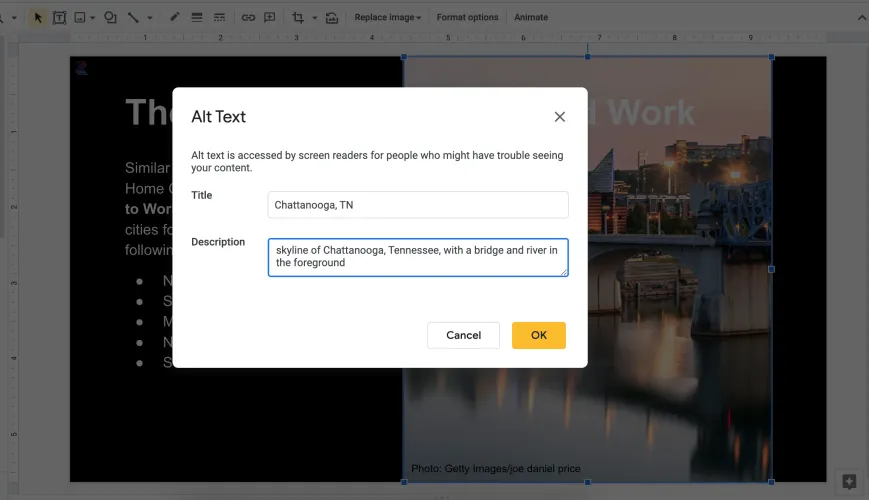This screenshot has height=500, width=869.
Task: Select the Line tool
Action: pos(134,17)
